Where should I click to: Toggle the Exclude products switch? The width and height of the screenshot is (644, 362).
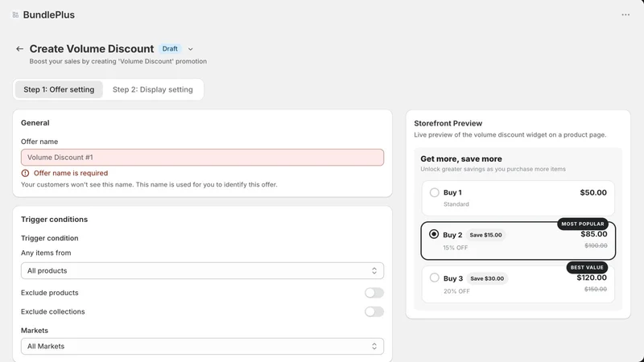(374, 293)
